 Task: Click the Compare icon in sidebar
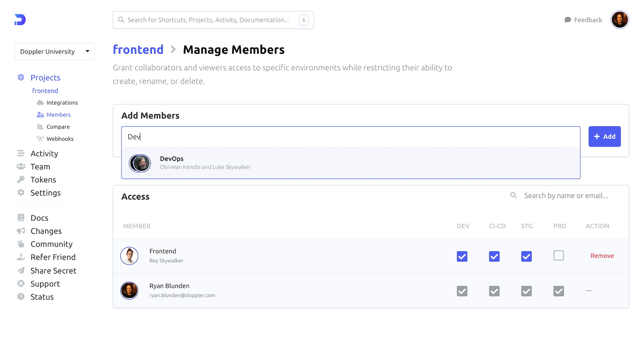40,127
